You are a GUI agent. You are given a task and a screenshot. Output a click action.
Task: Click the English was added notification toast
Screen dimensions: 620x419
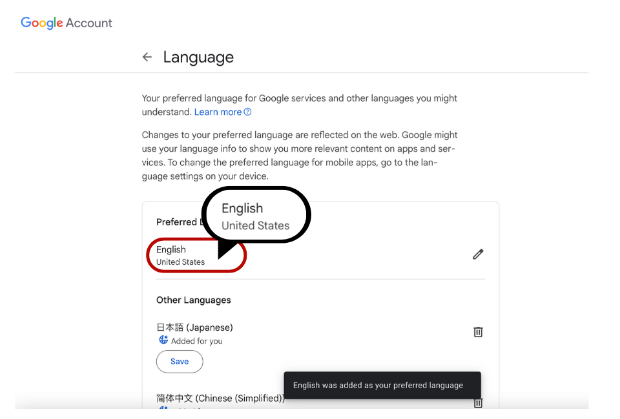tap(382, 385)
